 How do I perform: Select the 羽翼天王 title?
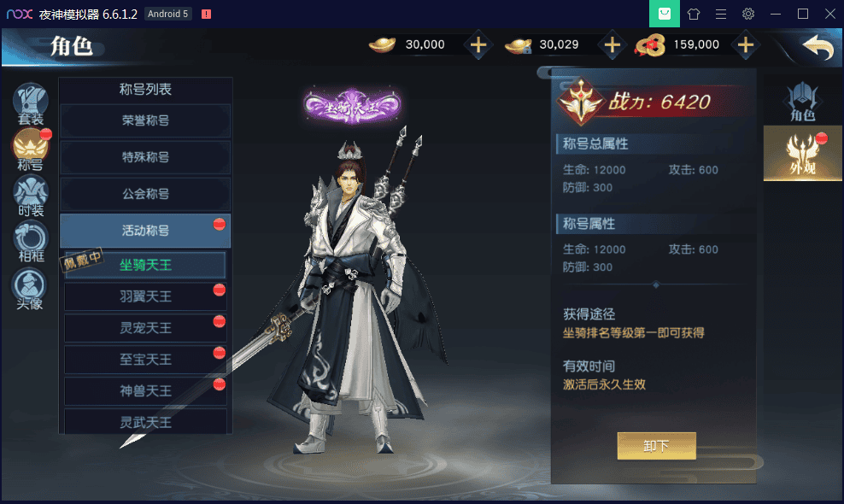click(x=145, y=296)
